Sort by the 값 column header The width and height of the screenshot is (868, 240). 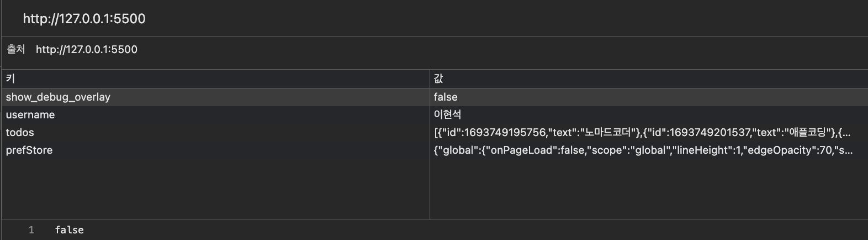(x=649, y=79)
